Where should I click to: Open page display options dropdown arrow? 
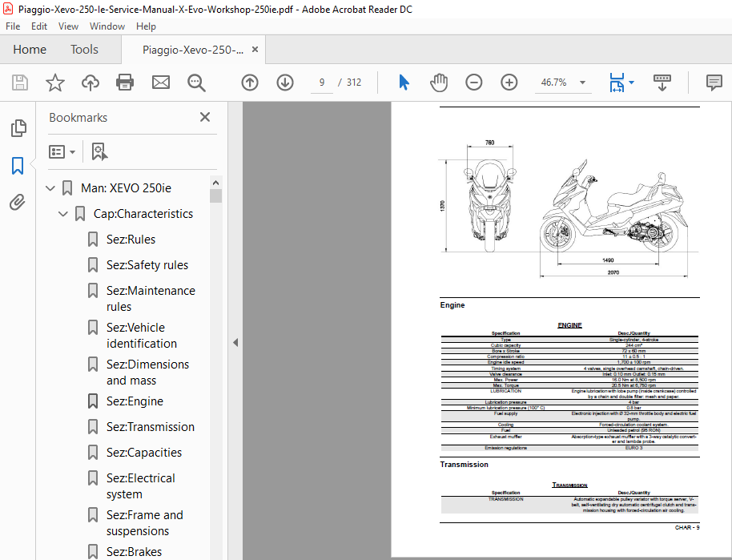[632, 83]
